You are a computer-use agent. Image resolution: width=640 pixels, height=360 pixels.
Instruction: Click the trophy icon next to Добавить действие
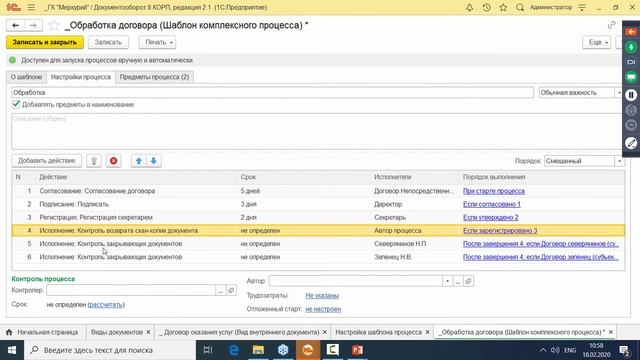click(x=94, y=161)
